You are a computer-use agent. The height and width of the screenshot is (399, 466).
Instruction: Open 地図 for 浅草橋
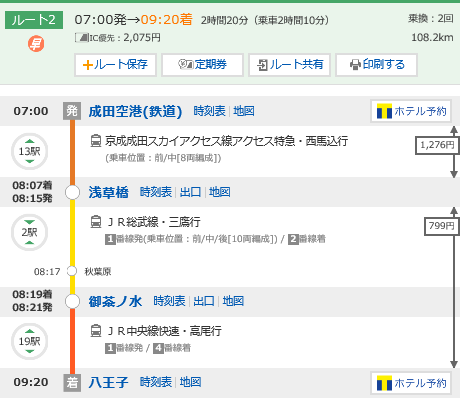[x=220, y=192]
